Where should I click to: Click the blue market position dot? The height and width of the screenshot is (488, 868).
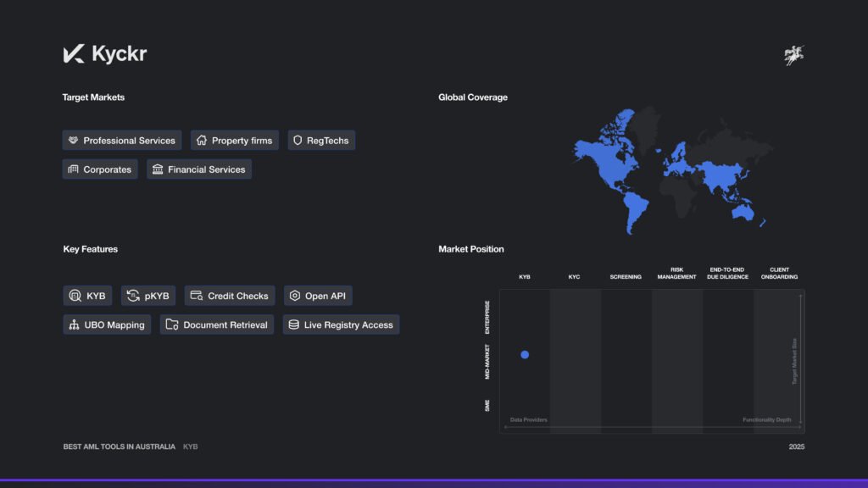tap(525, 355)
